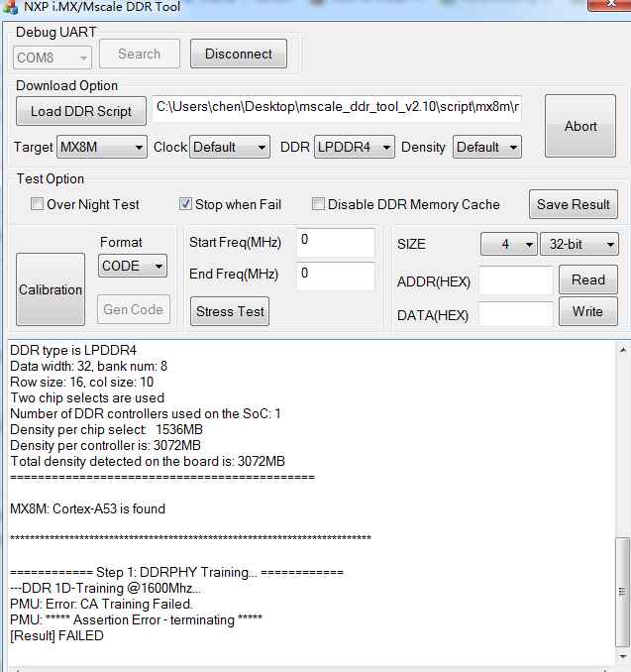The image size is (631, 672).
Task: Close the DDR Tool window
Action: (610, 4)
